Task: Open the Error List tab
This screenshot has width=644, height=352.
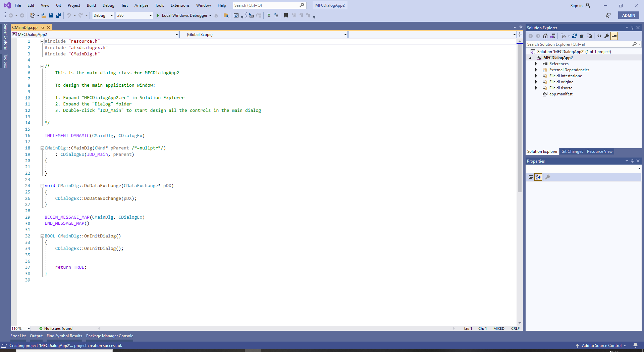Action: tap(18, 336)
